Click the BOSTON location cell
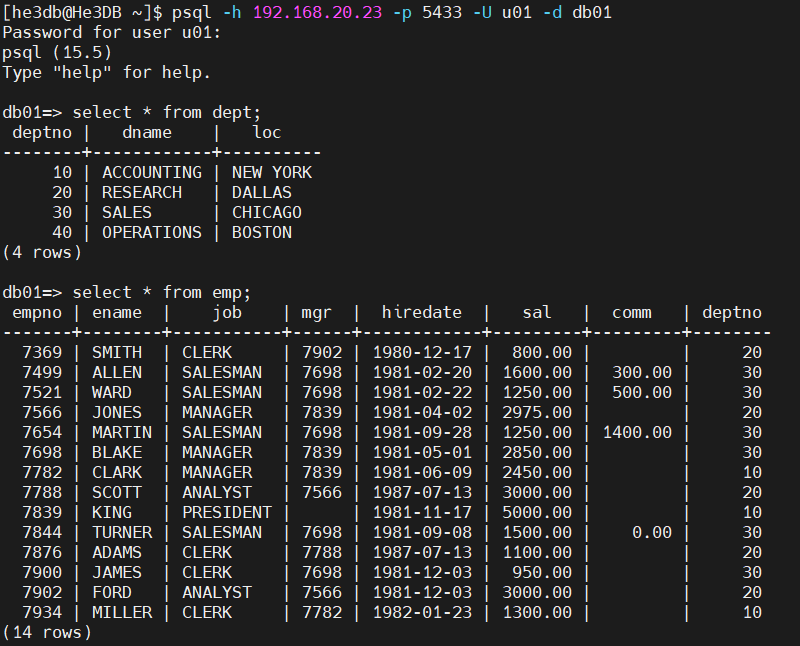Screen dimensions: 800x646 [x=262, y=232]
